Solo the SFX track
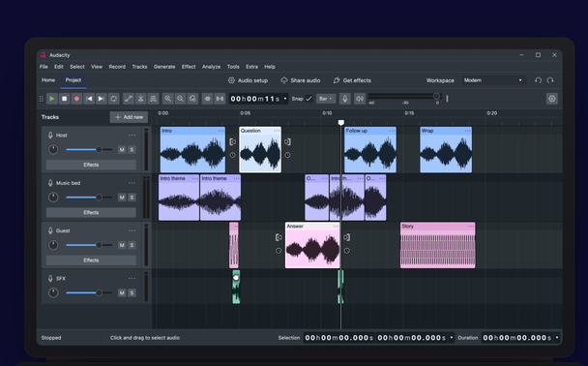The height and width of the screenshot is (366, 588). (132, 292)
